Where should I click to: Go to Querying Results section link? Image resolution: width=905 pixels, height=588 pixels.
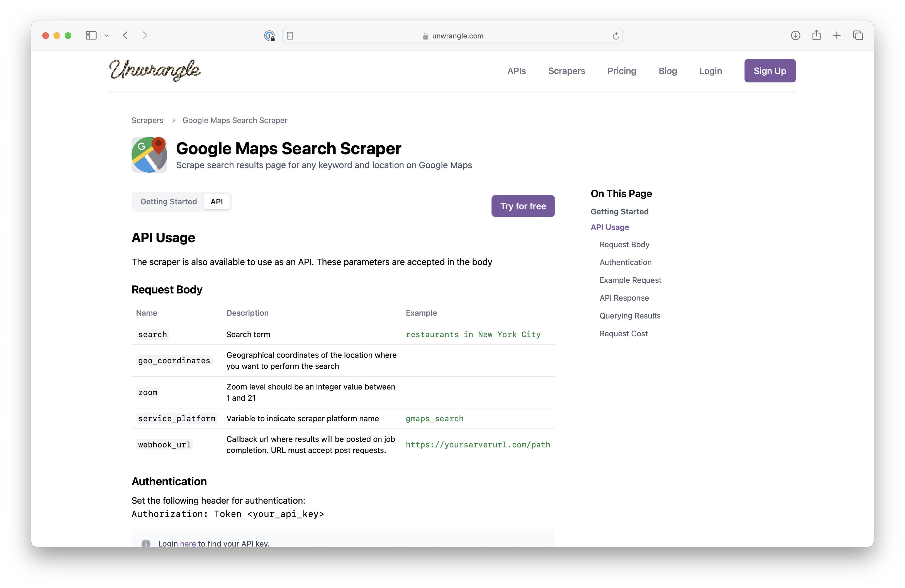(x=630, y=316)
